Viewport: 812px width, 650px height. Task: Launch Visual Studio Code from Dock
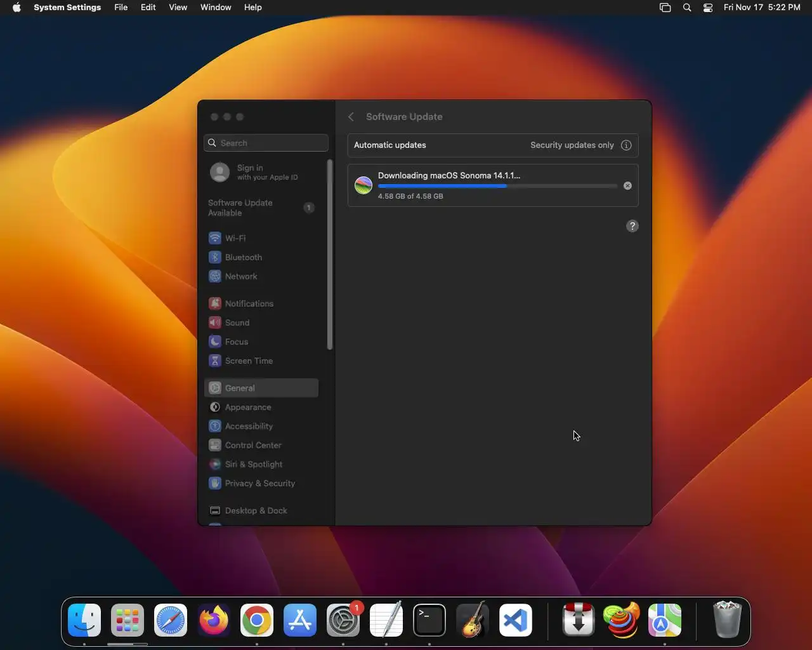[516, 620]
